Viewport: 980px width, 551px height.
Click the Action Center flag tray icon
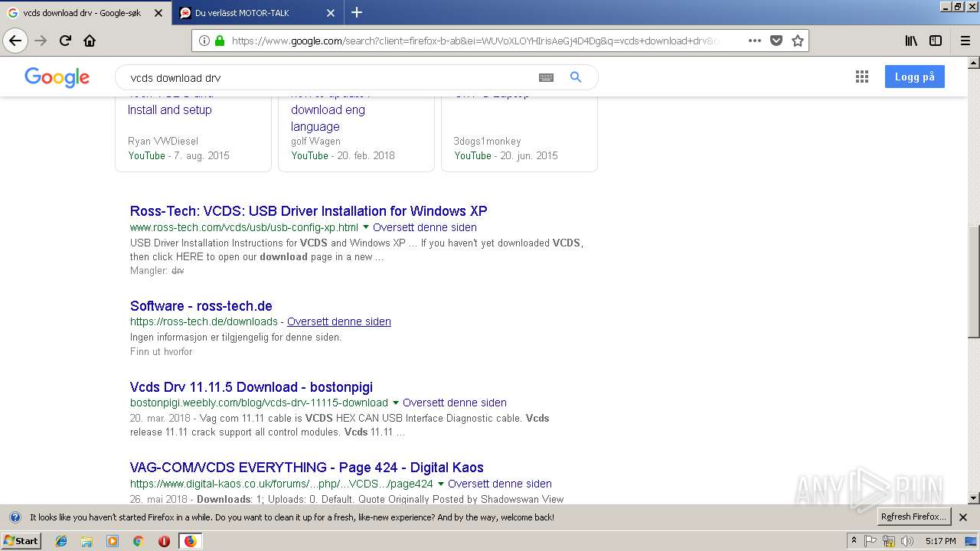pos(871,541)
